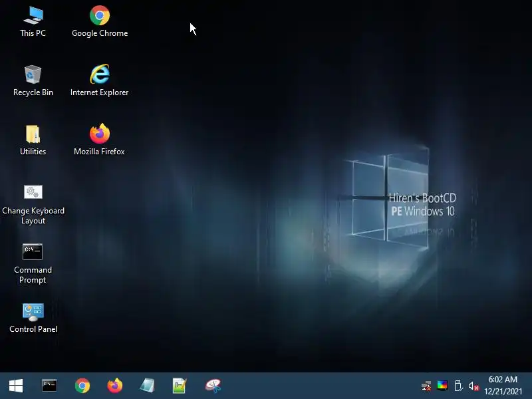Launch Chrome from the taskbar
The width and height of the screenshot is (532, 399).
pyautogui.click(x=82, y=386)
